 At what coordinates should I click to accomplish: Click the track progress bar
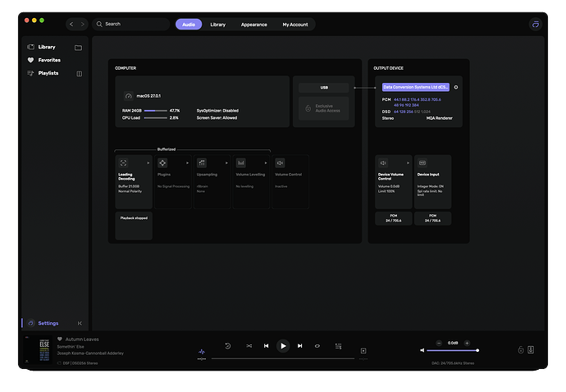click(x=283, y=358)
